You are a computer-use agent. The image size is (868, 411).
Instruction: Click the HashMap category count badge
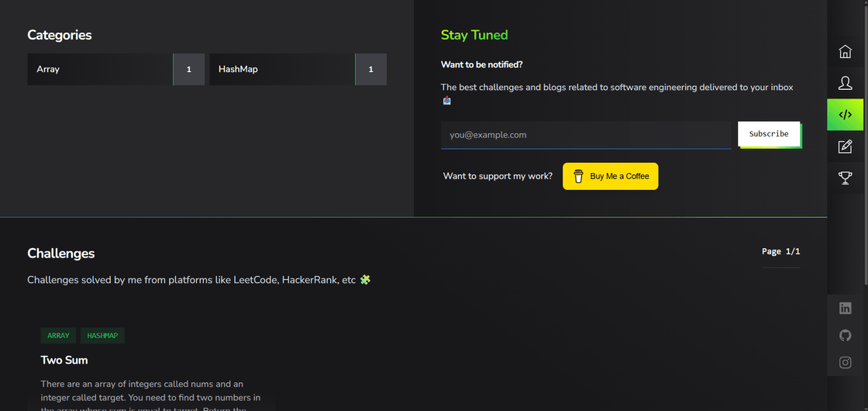tap(371, 69)
